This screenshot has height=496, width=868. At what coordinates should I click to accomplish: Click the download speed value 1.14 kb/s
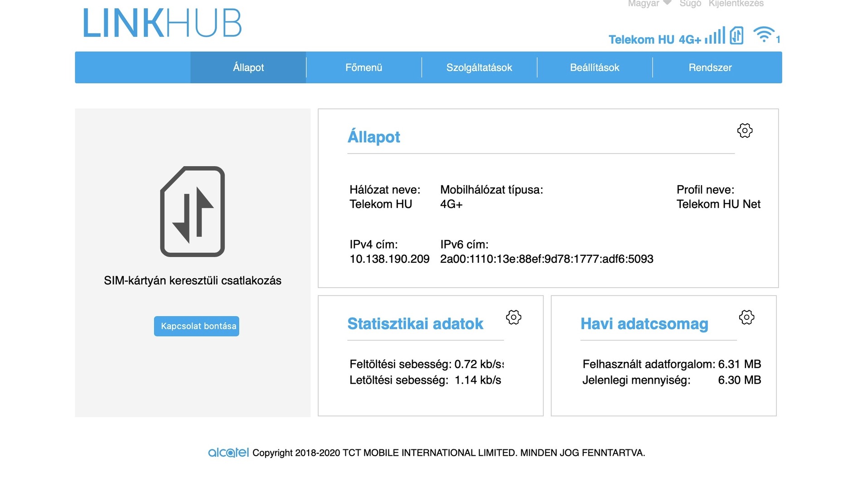click(478, 380)
